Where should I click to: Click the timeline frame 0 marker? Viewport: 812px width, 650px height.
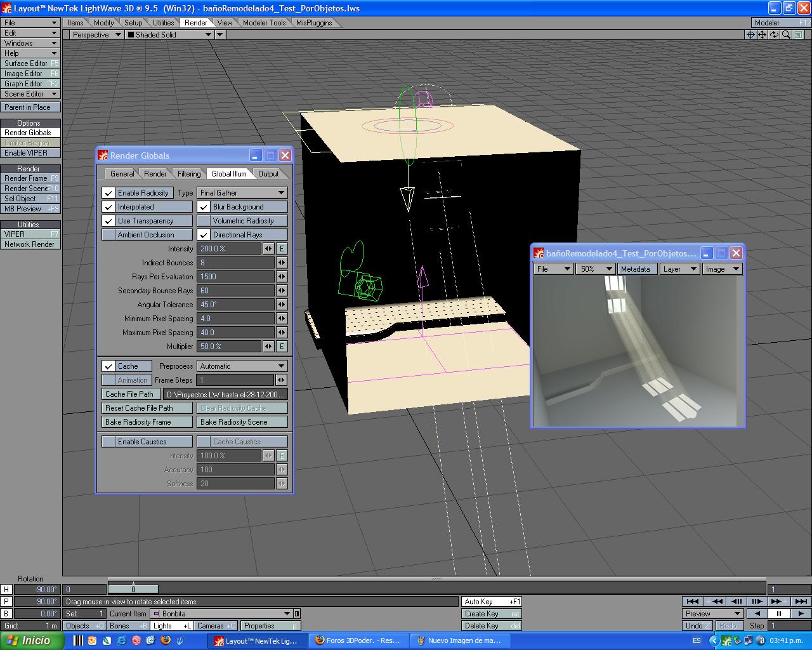tap(133, 589)
